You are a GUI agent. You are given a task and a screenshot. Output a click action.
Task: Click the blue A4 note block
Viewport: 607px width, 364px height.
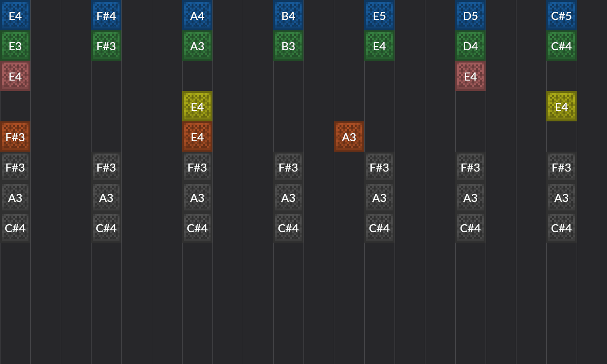pos(197,15)
